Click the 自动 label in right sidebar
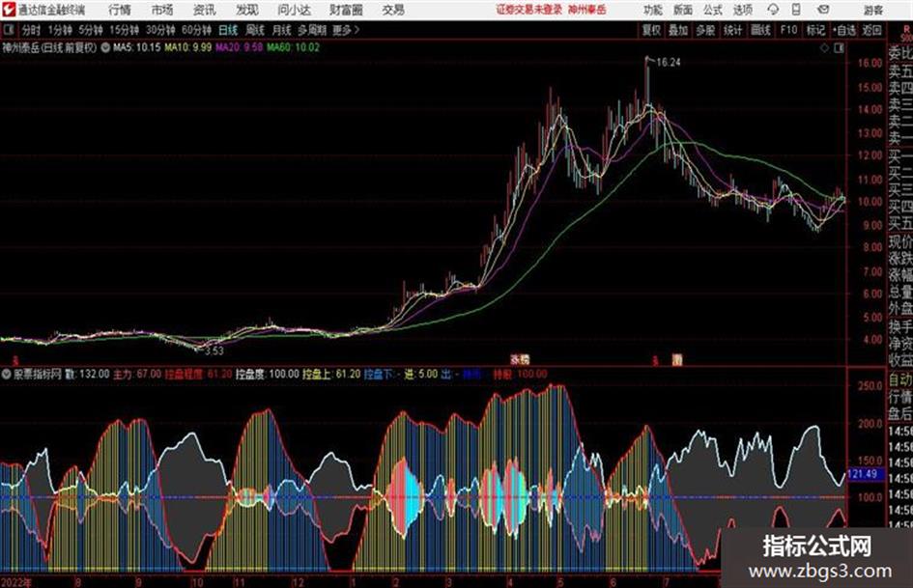The height and width of the screenshot is (588, 913). (900, 380)
